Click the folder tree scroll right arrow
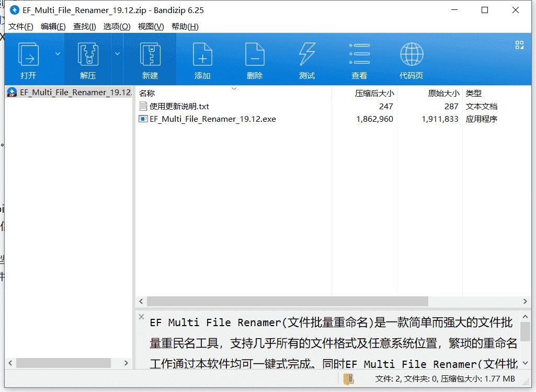Image resolution: width=536 pixels, height=392 pixels. (x=126, y=363)
